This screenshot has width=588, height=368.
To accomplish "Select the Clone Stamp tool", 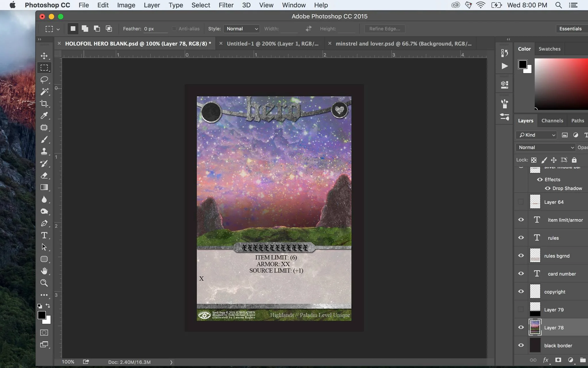I will click(x=44, y=151).
